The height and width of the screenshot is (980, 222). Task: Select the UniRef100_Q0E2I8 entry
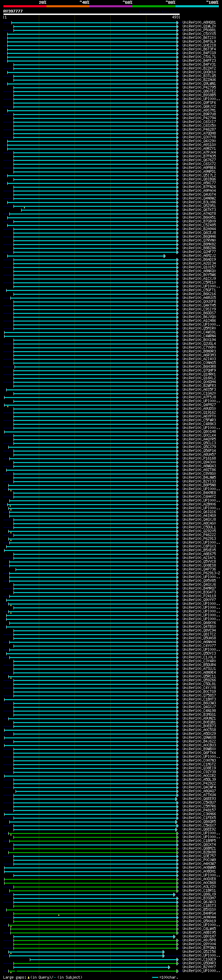[199, 45]
